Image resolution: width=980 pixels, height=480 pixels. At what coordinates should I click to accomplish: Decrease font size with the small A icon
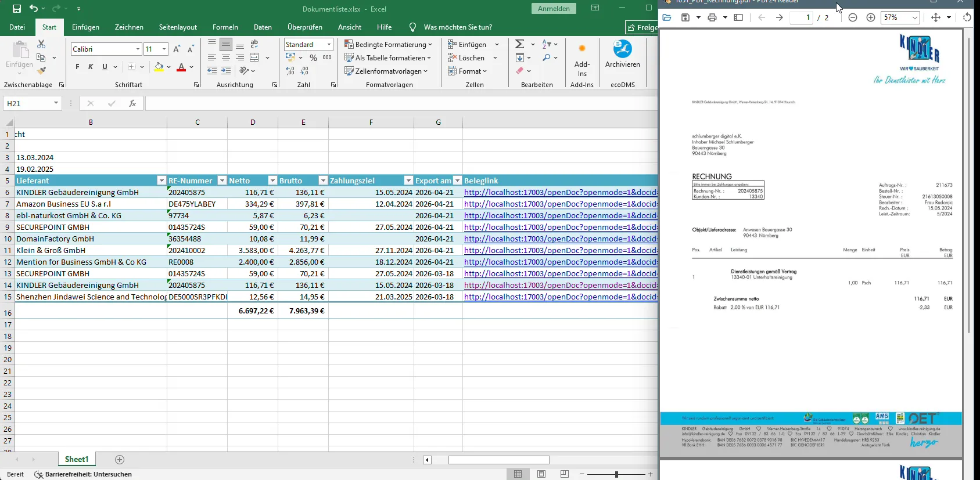tap(191, 49)
